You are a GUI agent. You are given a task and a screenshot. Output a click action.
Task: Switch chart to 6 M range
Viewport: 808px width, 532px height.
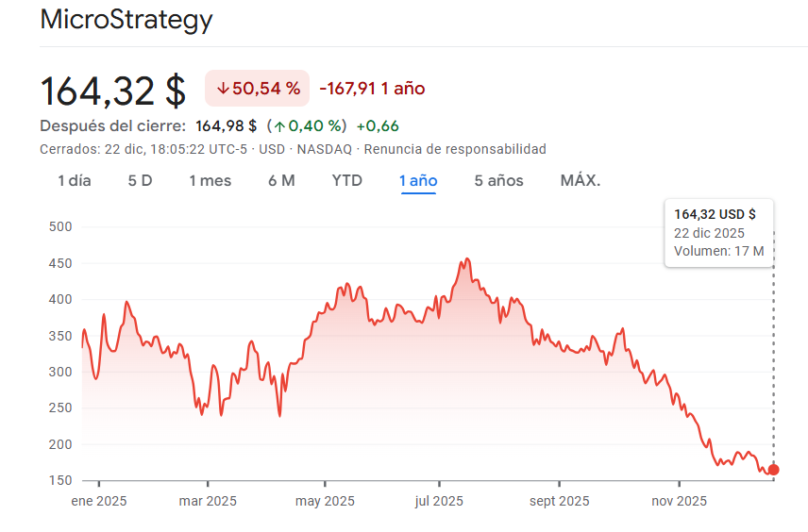click(x=281, y=180)
